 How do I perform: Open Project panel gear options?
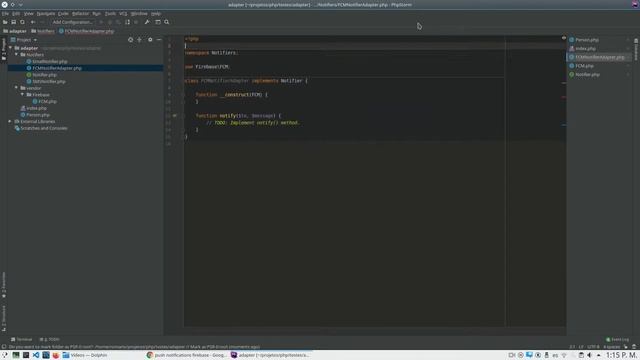pos(150,40)
